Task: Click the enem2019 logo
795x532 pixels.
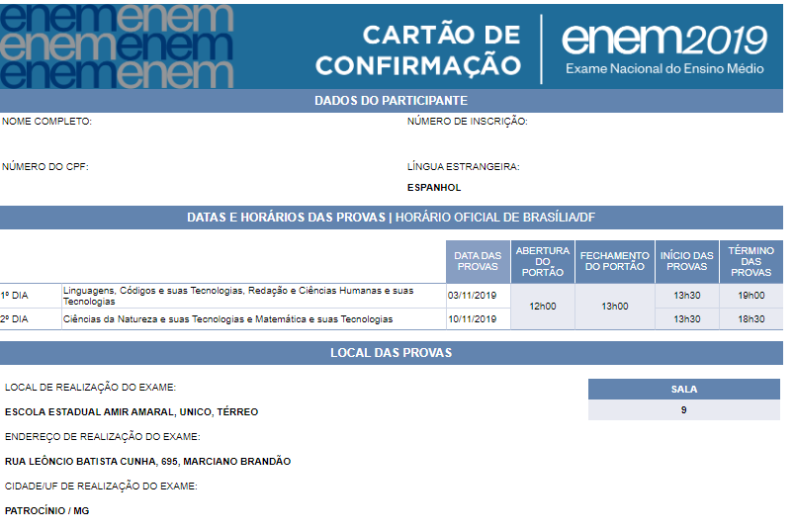Action: pos(664,40)
